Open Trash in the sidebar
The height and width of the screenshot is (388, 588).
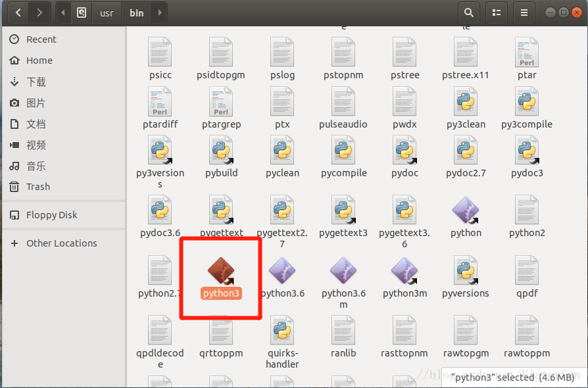[64, 187]
